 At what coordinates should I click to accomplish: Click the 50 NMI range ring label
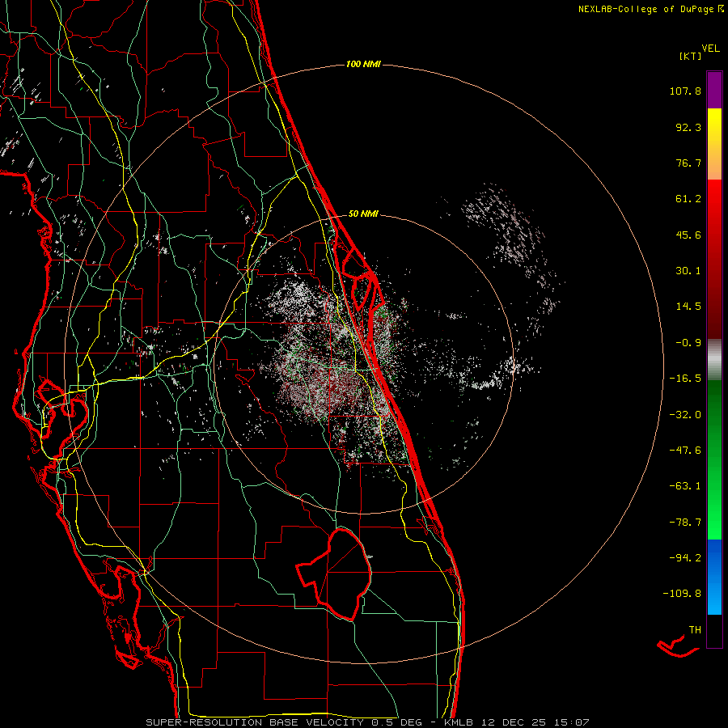coord(363,214)
